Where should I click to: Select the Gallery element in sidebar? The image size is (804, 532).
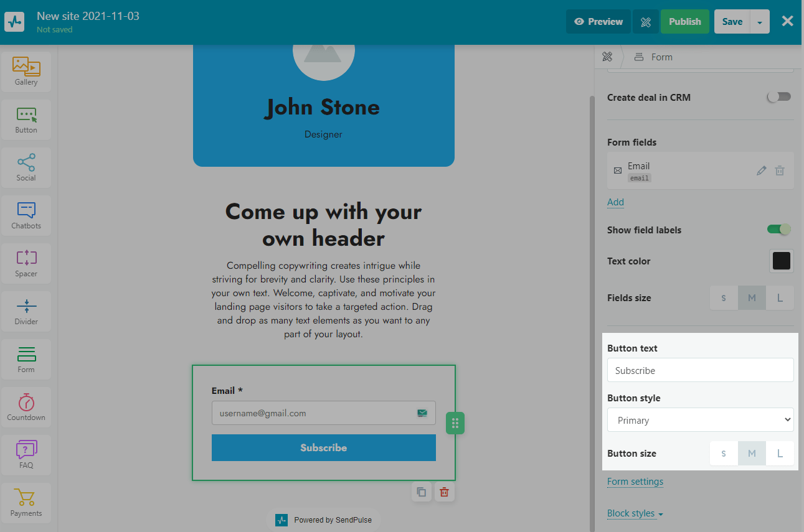click(26, 72)
